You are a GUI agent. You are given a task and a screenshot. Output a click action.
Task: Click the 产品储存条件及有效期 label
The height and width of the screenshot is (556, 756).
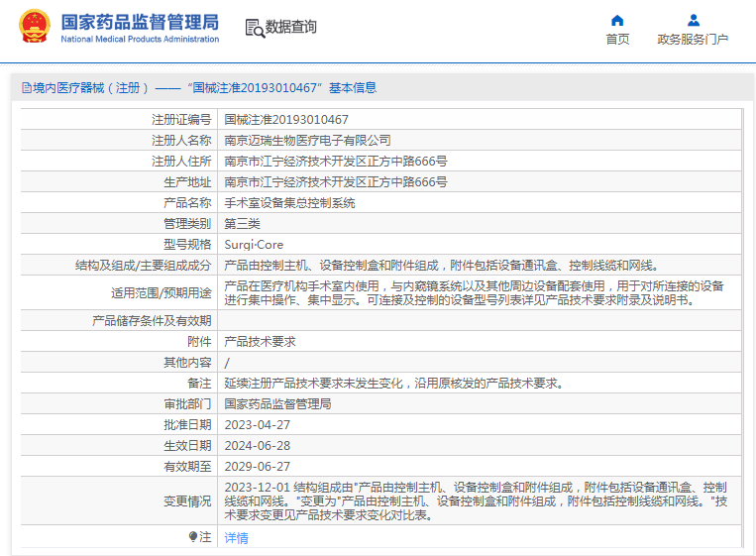tap(152, 321)
